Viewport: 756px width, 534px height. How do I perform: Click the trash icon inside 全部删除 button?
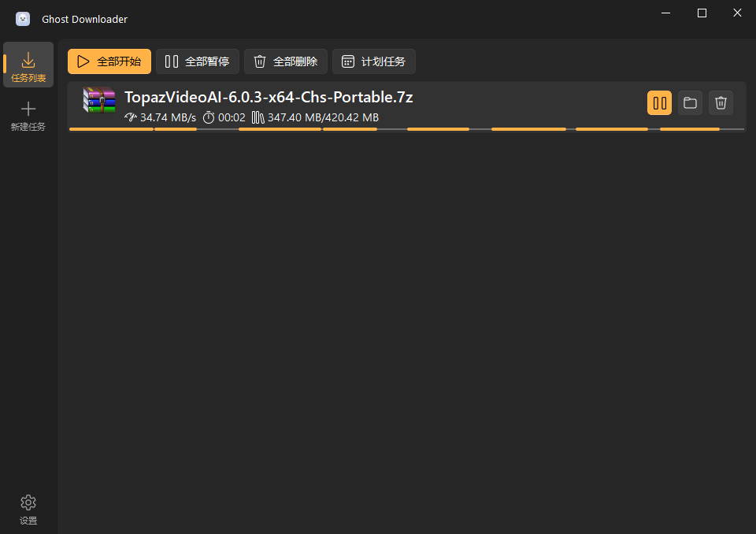(x=259, y=61)
